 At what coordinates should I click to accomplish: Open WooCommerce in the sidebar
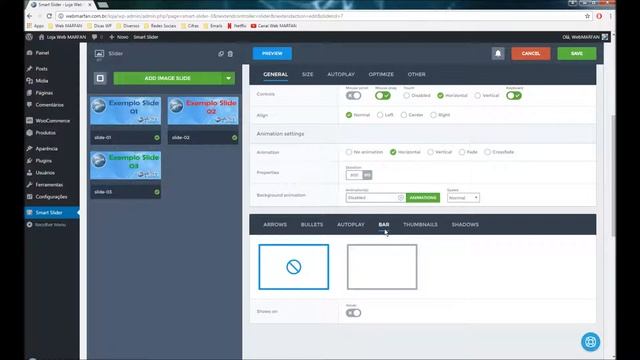click(52, 121)
